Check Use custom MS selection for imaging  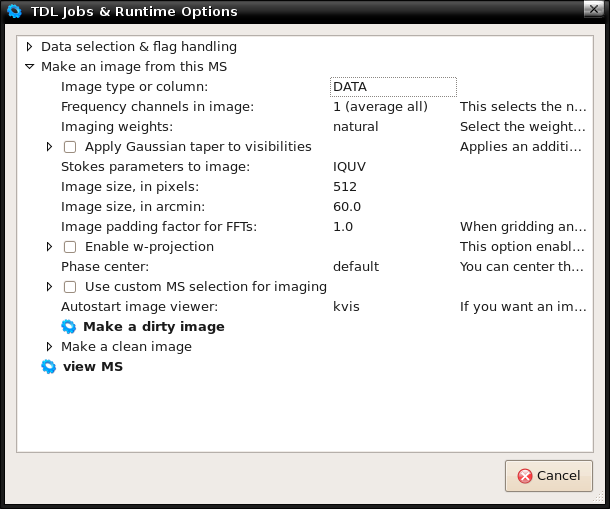click(x=70, y=287)
